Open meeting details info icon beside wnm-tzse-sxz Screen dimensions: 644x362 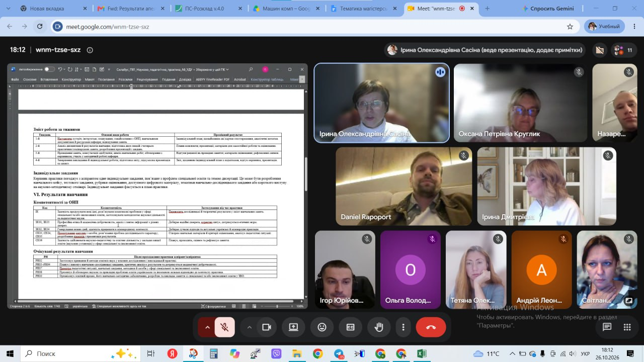[x=90, y=50]
